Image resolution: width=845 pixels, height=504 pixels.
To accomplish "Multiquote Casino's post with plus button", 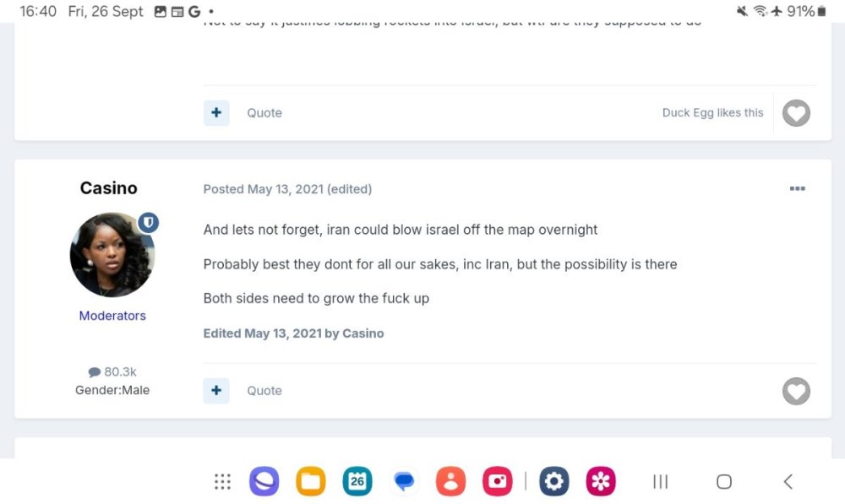I will [x=216, y=390].
